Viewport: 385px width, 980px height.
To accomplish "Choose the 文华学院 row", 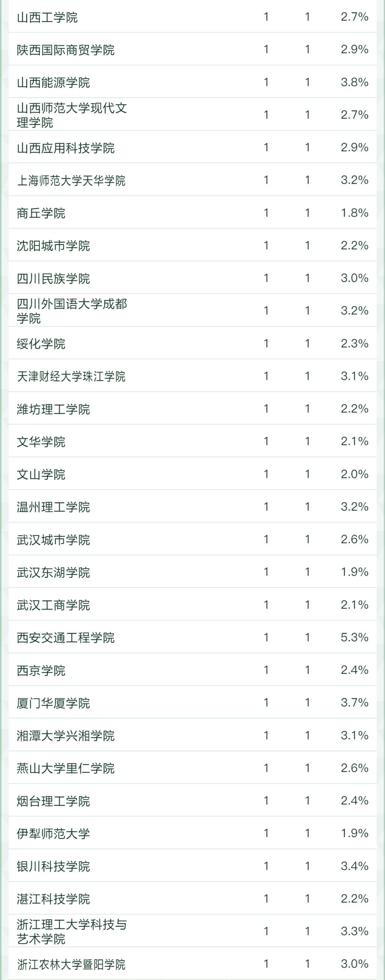I will pyautogui.click(x=41, y=442).
